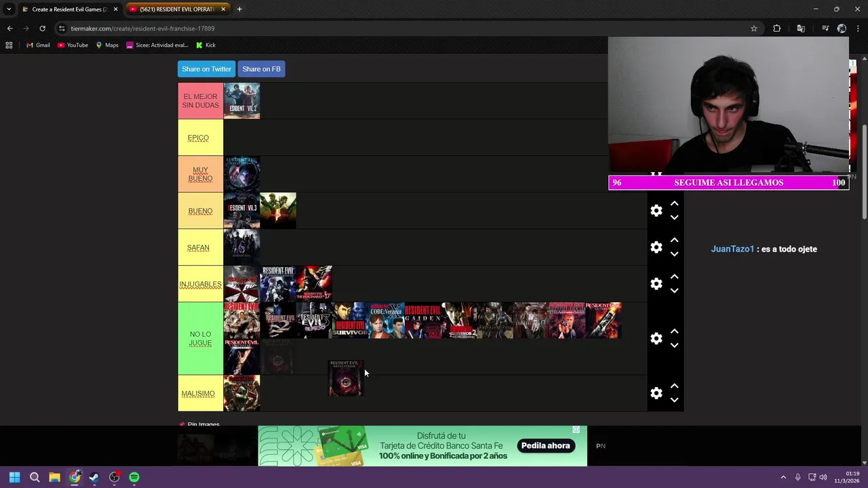The width and height of the screenshot is (868, 488).
Task: Move BUENO row down with arrow
Action: coord(674,218)
